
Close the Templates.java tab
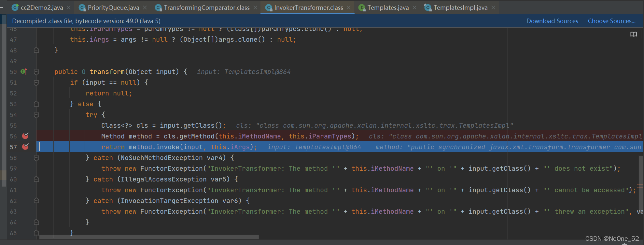414,7
